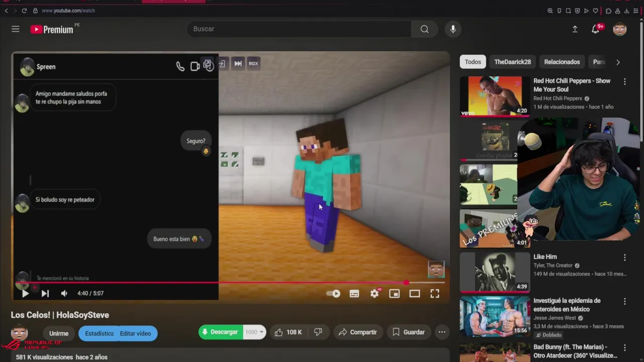The image size is (644, 362).
Task: Open options for the esteroides video
Action: [x=625, y=302]
